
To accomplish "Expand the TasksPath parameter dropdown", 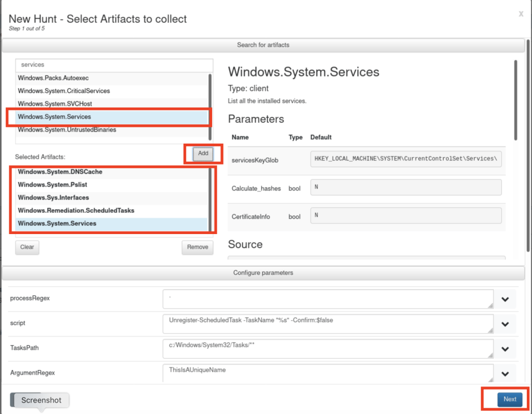I will (504, 349).
